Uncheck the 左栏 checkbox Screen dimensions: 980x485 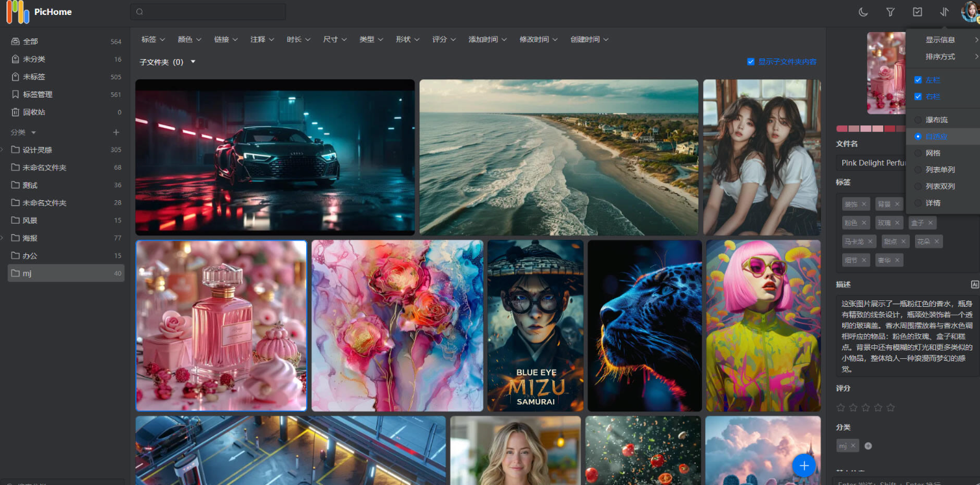[918, 80]
